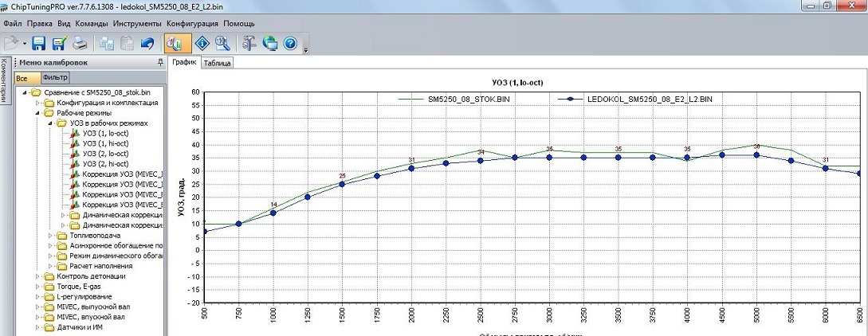This screenshot has width=868, height=336.
Task: Click the Save floppy disk icon
Action: [40, 43]
